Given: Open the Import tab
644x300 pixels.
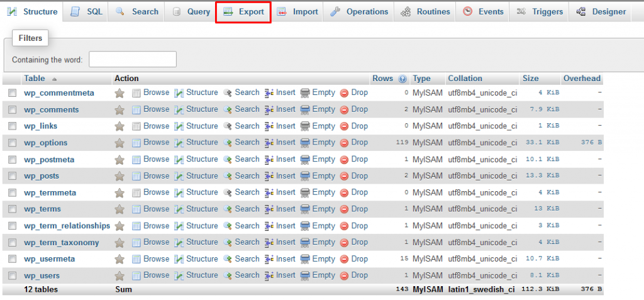Looking at the screenshot, I should 297,12.
